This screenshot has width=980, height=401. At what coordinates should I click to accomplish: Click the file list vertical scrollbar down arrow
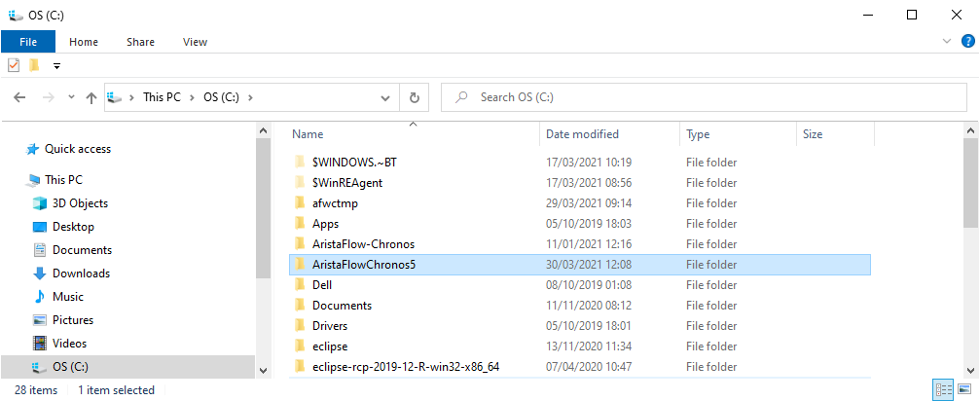[x=970, y=370]
